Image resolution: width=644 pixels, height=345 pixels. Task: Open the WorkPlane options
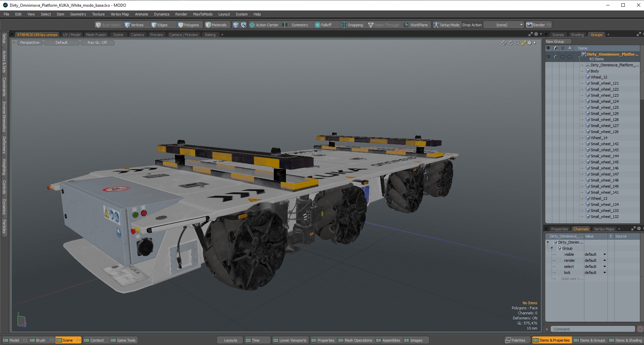click(x=416, y=25)
